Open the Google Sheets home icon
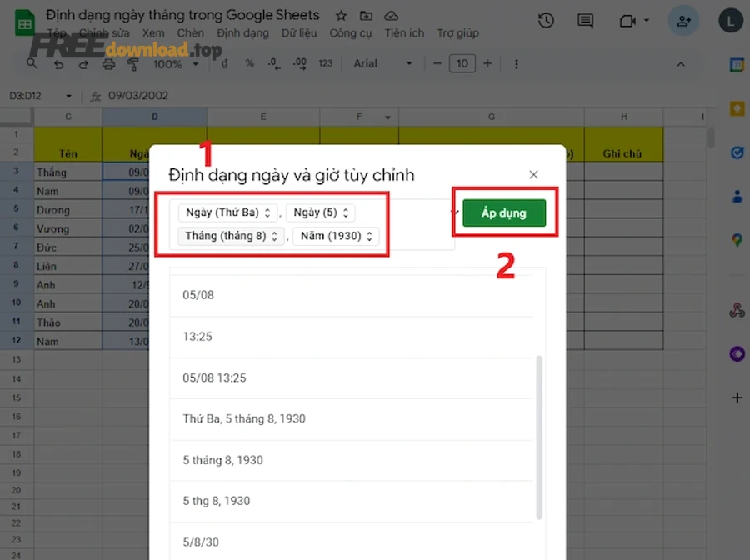 [25, 23]
